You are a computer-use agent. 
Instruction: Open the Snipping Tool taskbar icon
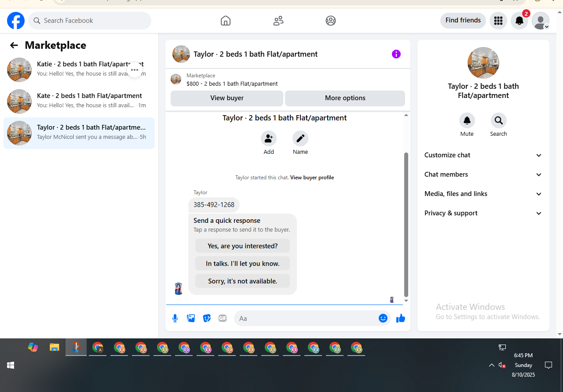(76, 348)
